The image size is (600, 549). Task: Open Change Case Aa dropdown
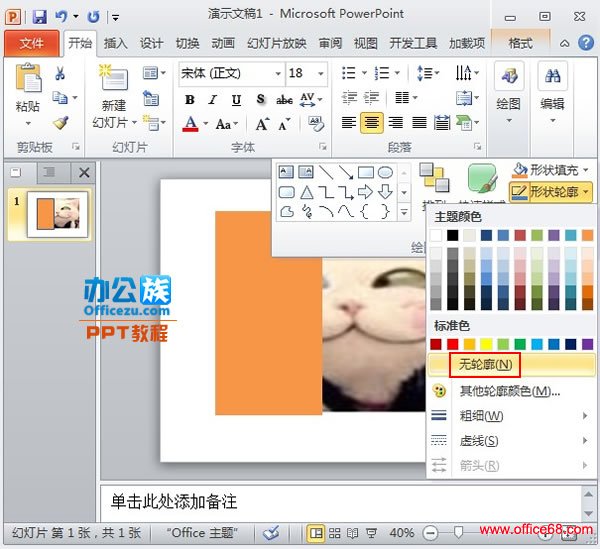(x=227, y=124)
